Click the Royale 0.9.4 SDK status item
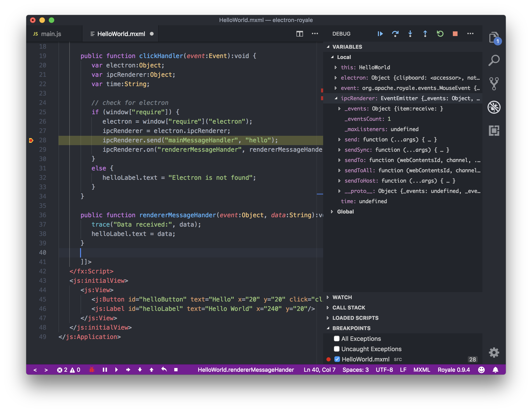Image resolution: width=532 pixels, height=412 pixels. [x=454, y=370]
